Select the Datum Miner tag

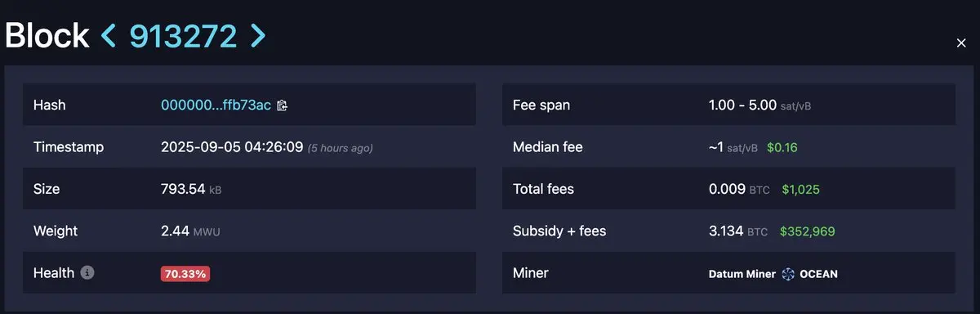tap(742, 274)
